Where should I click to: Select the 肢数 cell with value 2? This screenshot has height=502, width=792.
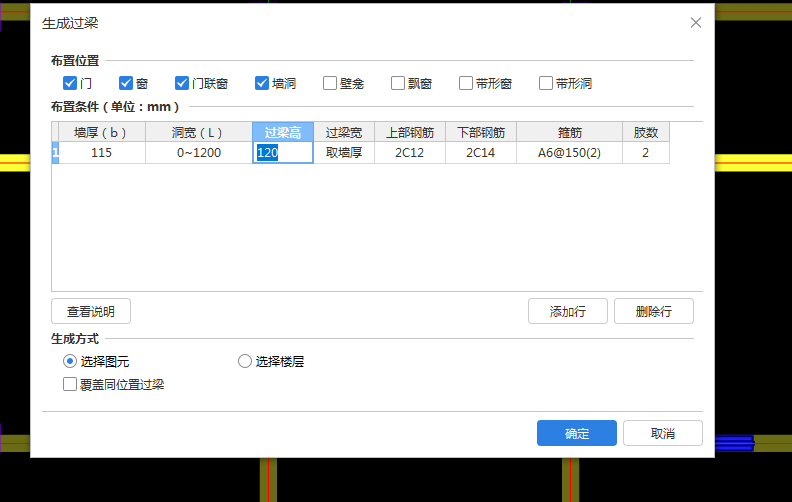coord(646,153)
